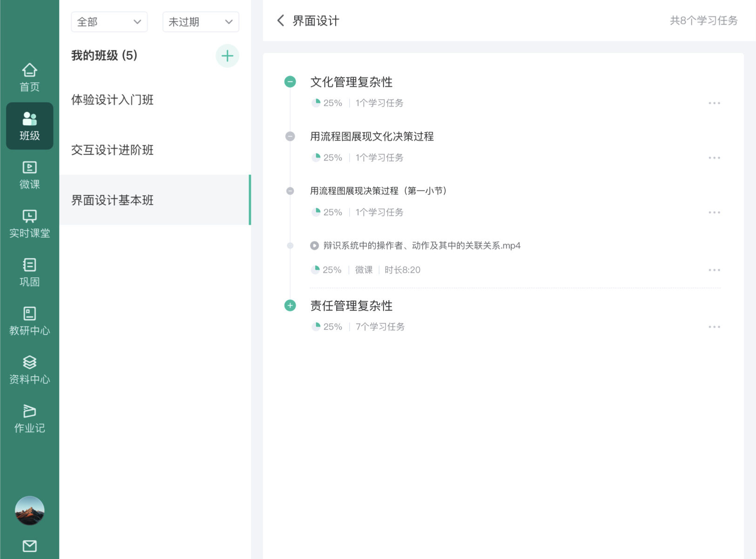Click 我的班级 (5) heading
Image resolution: width=756 pixels, height=559 pixels.
(104, 55)
